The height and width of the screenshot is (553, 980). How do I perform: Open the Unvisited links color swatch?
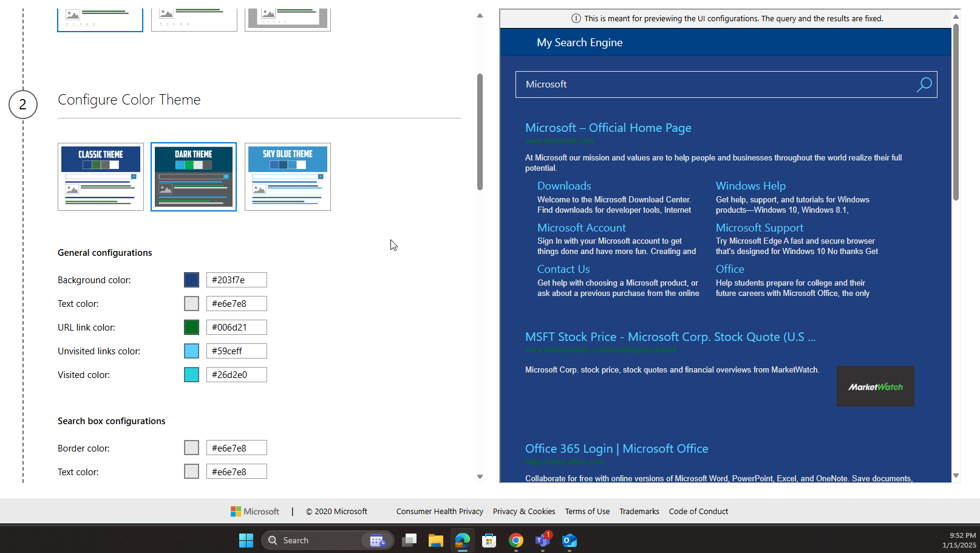pyautogui.click(x=191, y=351)
